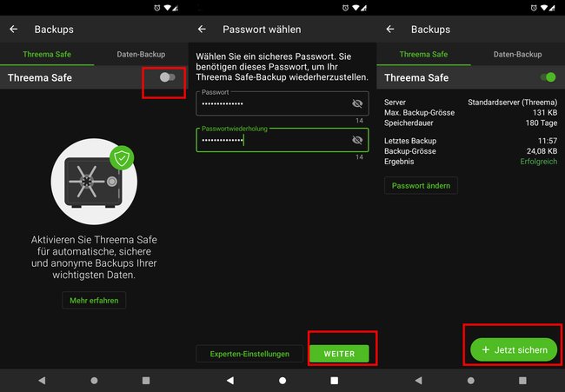This screenshot has height=392, width=565.
Task: Go back from the right Backups screen
Action: [390, 30]
